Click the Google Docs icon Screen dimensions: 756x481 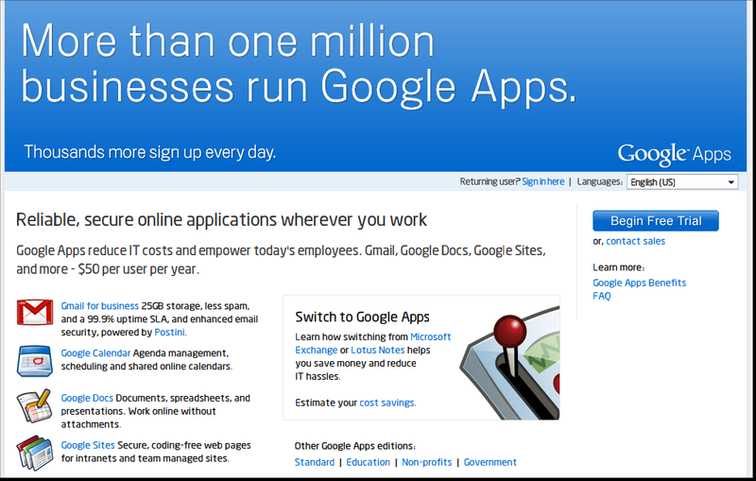click(34, 406)
